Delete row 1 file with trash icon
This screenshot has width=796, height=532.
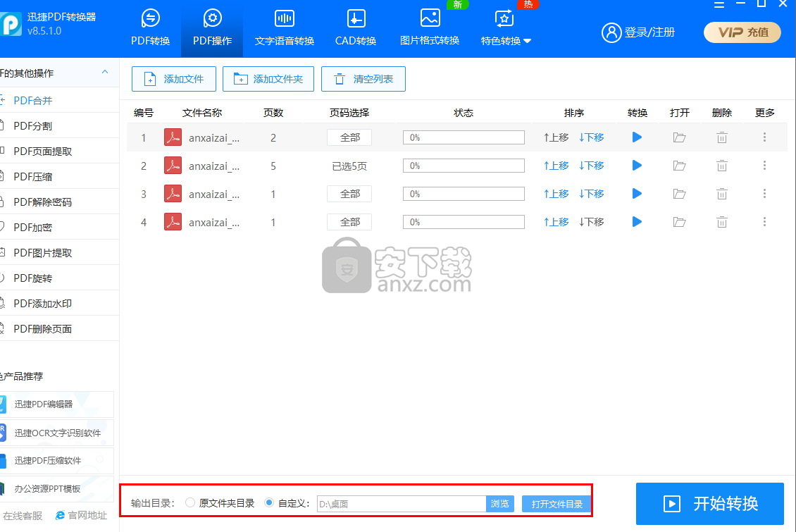point(722,137)
